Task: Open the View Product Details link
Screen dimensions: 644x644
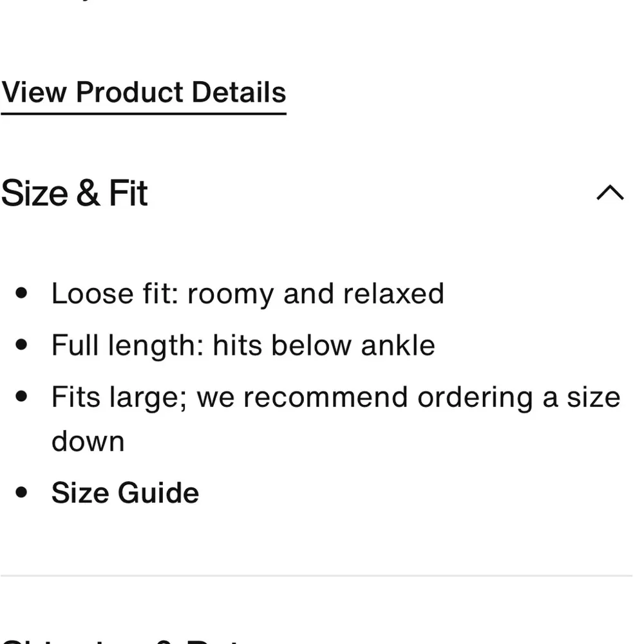Action: click(144, 92)
